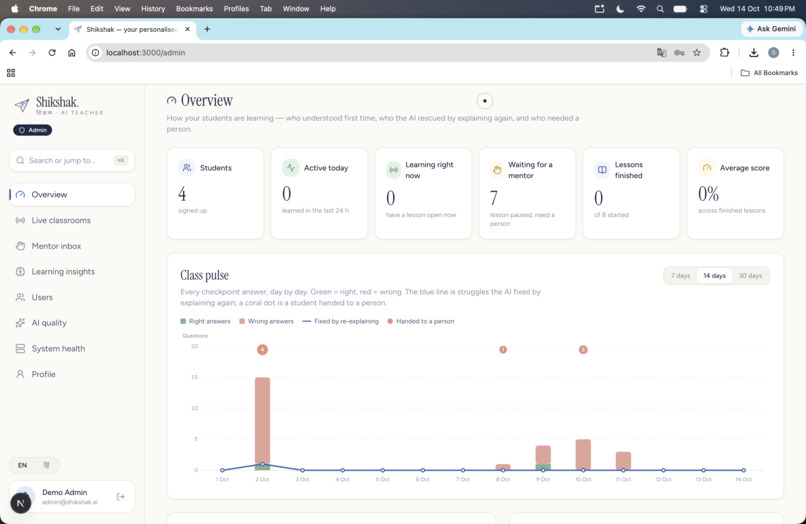Image resolution: width=806 pixels, height=524 pixels.
Task: Open the History menu in menu bar
Action: click(153, 9)
